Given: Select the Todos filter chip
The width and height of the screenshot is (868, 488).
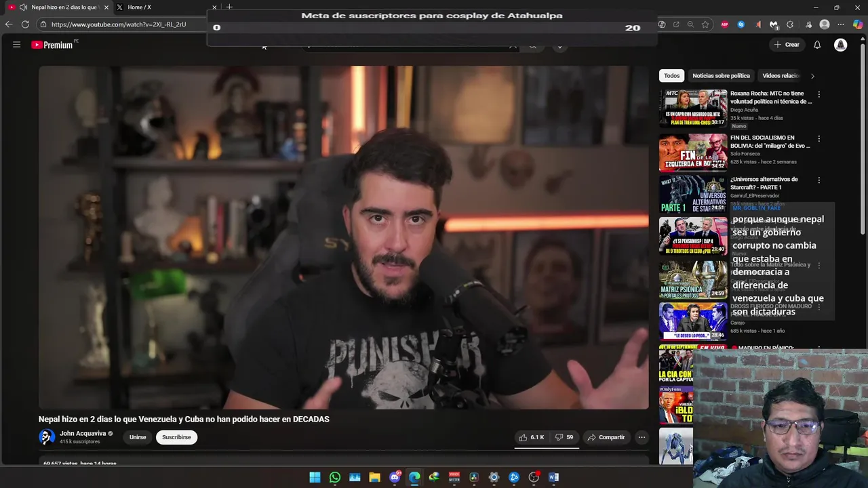Looking at the screenshot, I should click(671, 76).
